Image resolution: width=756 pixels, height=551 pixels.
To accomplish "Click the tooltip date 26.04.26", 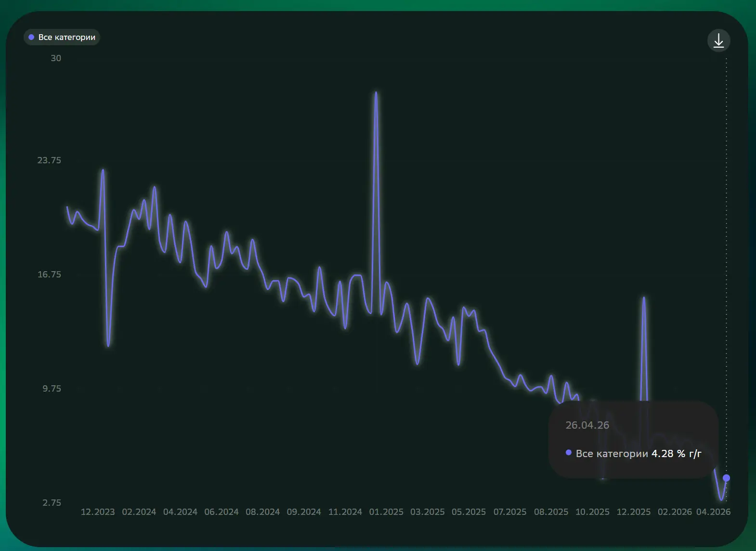I will 587,425.
